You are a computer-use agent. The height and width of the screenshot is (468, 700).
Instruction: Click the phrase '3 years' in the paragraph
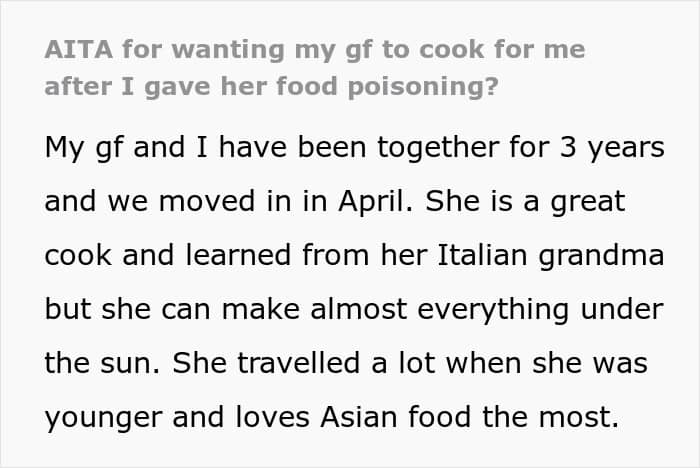click(612, 148)
